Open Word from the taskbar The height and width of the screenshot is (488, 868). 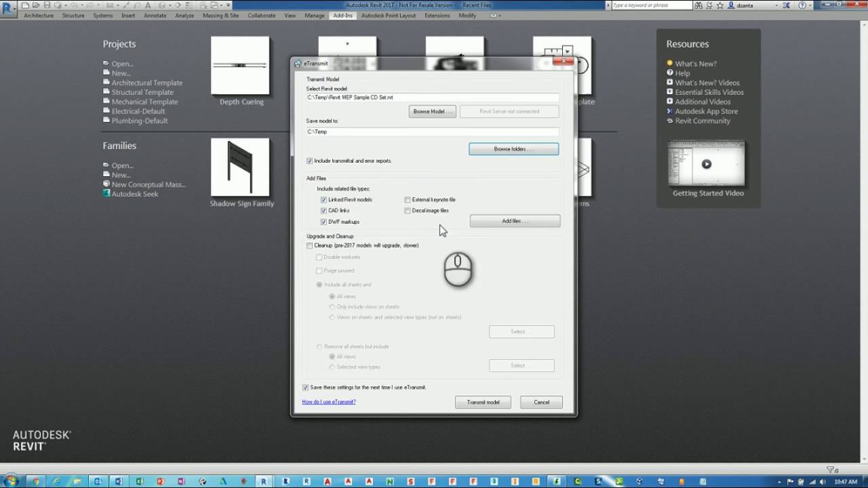tap(118, 481)
